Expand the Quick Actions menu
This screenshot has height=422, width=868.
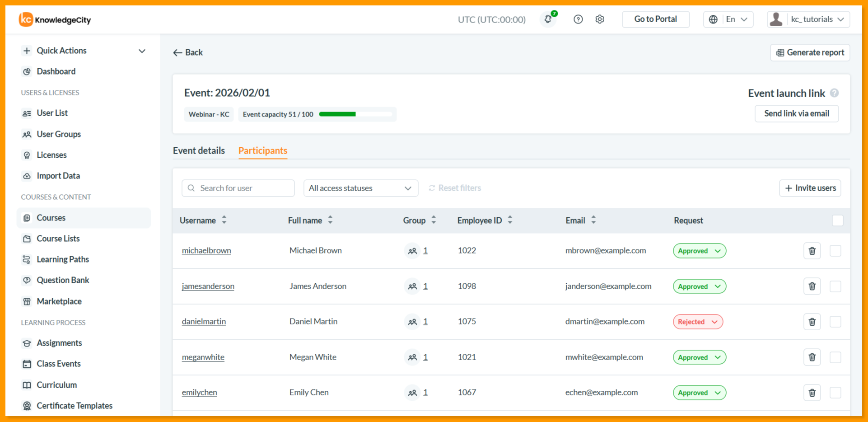click(84, 51)
